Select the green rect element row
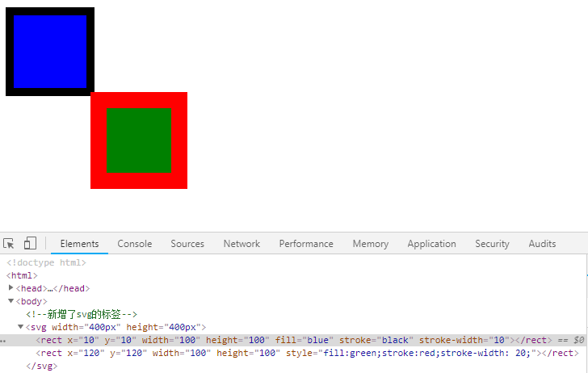Image resolution: width=588 pixels, height=373 pixels. (x=307, y=353)
